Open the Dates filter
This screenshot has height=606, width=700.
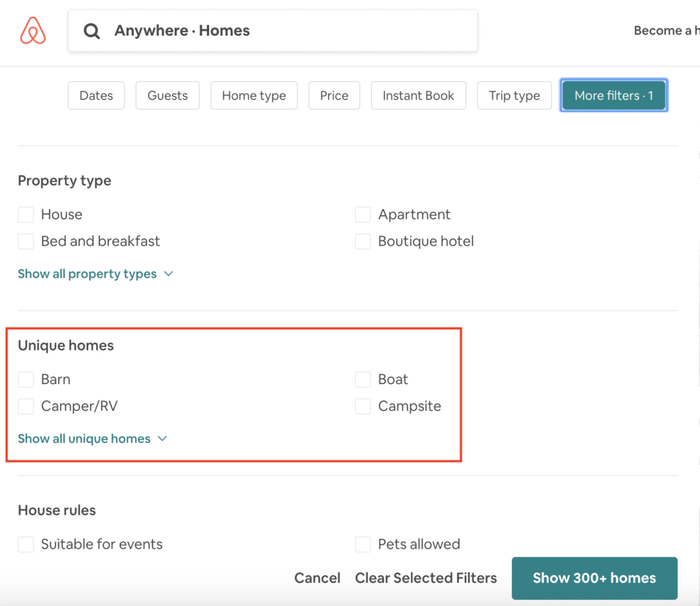point(96,96)
